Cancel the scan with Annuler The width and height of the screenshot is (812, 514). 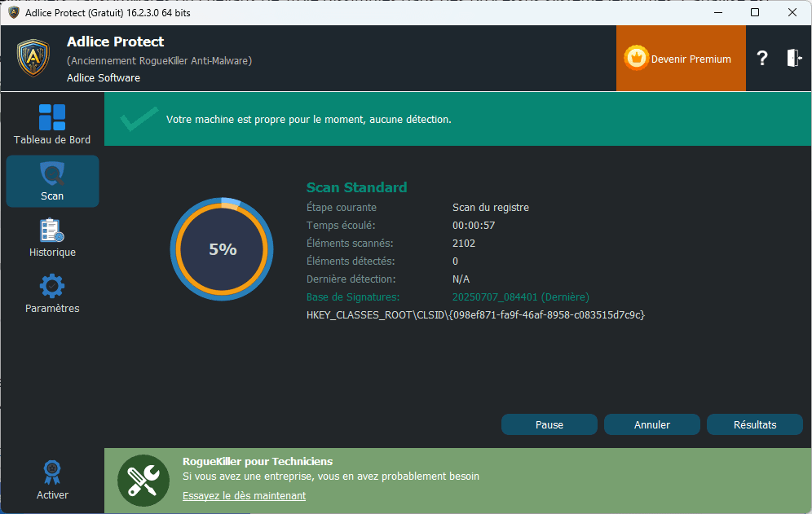coord(652,424)
